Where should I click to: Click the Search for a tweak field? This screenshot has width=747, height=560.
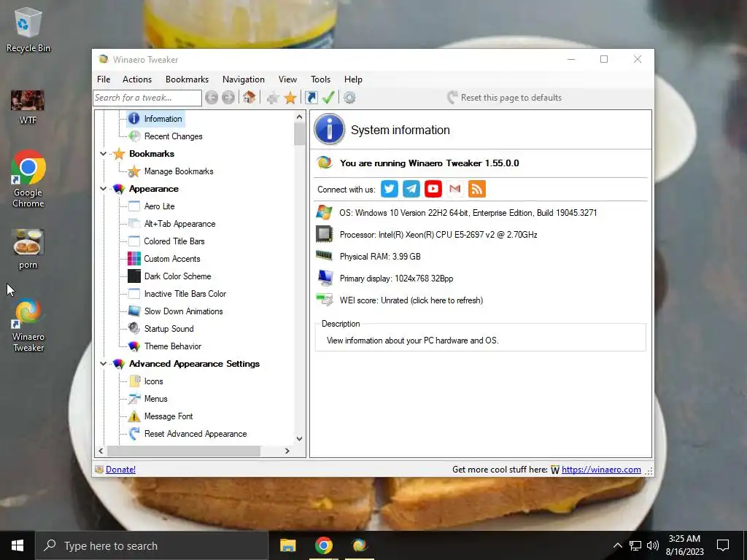coord(147,98)
